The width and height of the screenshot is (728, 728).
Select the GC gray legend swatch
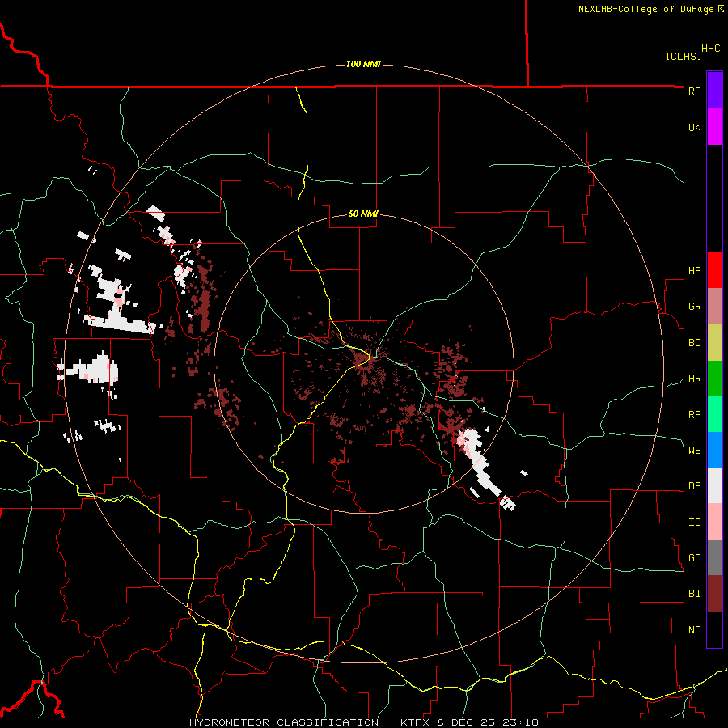pyautogui.click(x=714, y=557)
